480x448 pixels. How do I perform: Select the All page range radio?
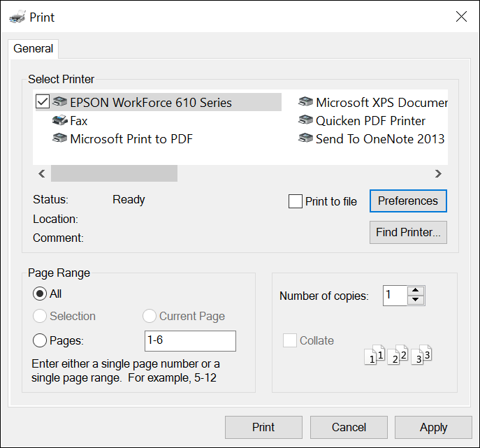(40, 294)
